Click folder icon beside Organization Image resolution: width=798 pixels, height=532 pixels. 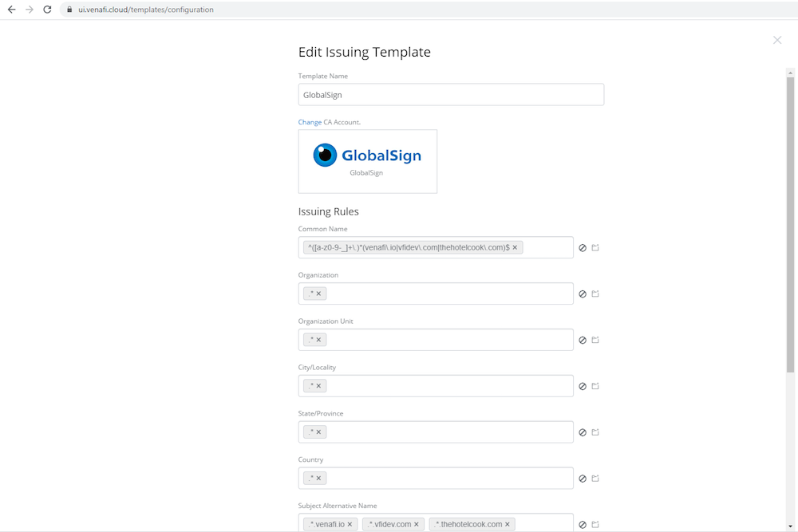coord(595,294)
